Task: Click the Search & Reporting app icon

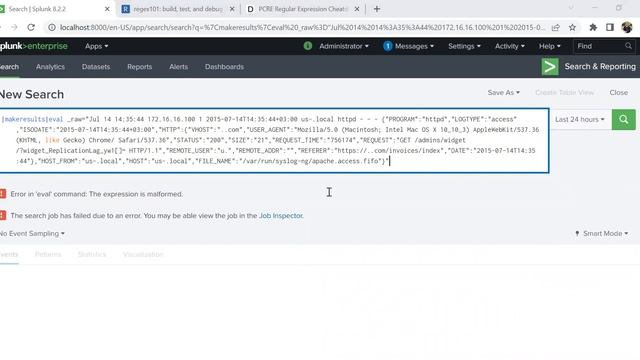Action: tap(550, 67)
